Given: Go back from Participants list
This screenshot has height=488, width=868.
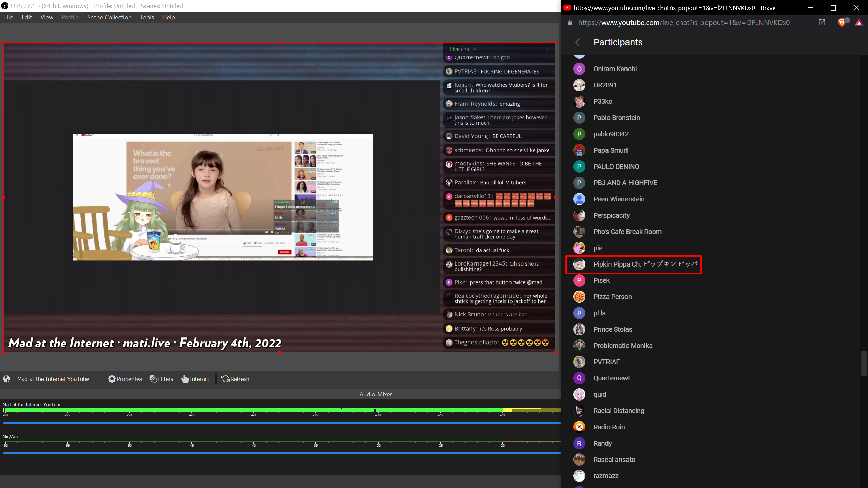Looking at the screenshot, I should pos(579,42).
